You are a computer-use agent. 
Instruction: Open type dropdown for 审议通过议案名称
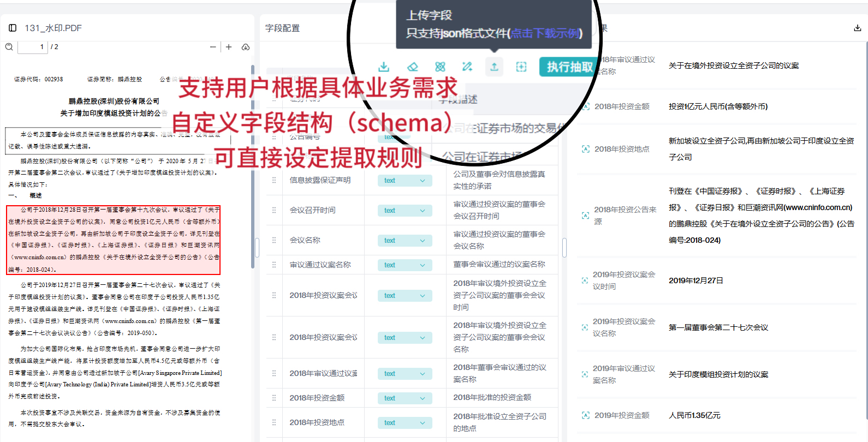tap(405, 265)
